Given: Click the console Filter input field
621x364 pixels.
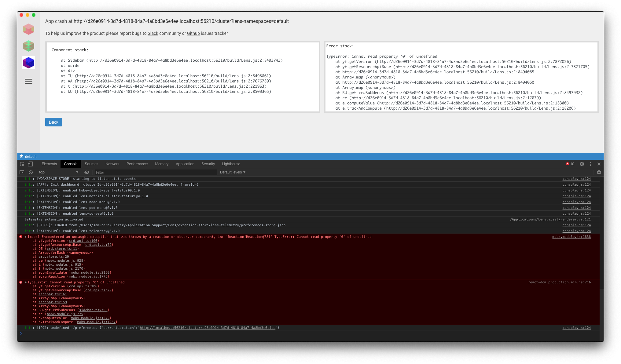Looking at the screenshot, I should (156, 172).
